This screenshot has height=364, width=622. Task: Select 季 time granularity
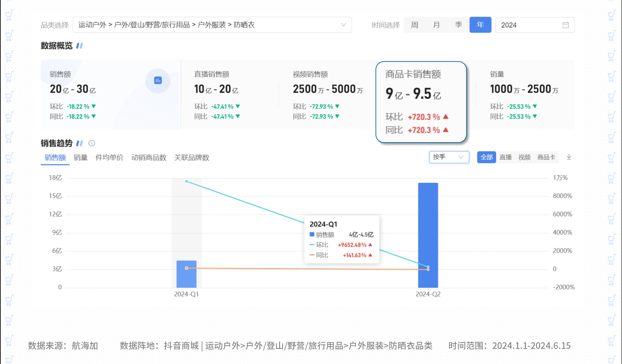tap(458, 25)
